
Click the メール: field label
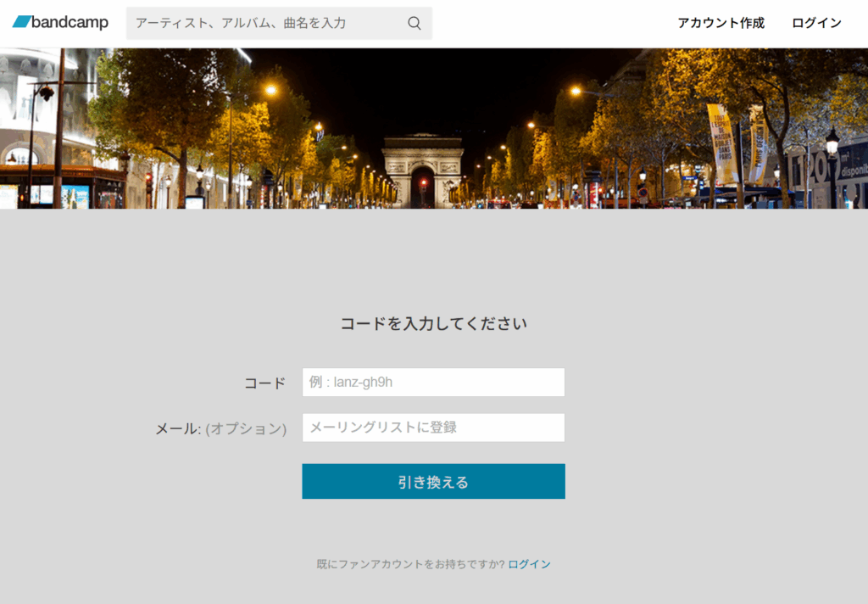click(x=177, y=428)
